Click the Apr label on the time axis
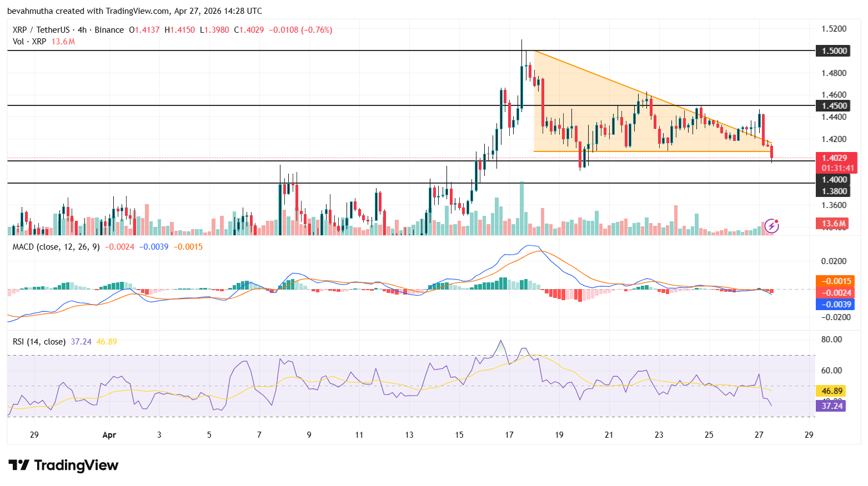This screenshot has width=868, height=486. [109, 436]
